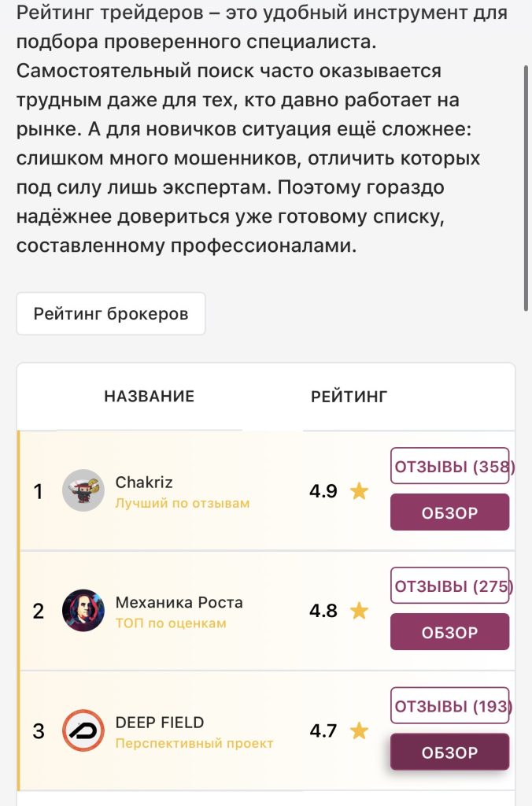The width and height of the screenshot is (532, 806).
Task: Open the DEEP FIELD name link
Action: point(159,723)
